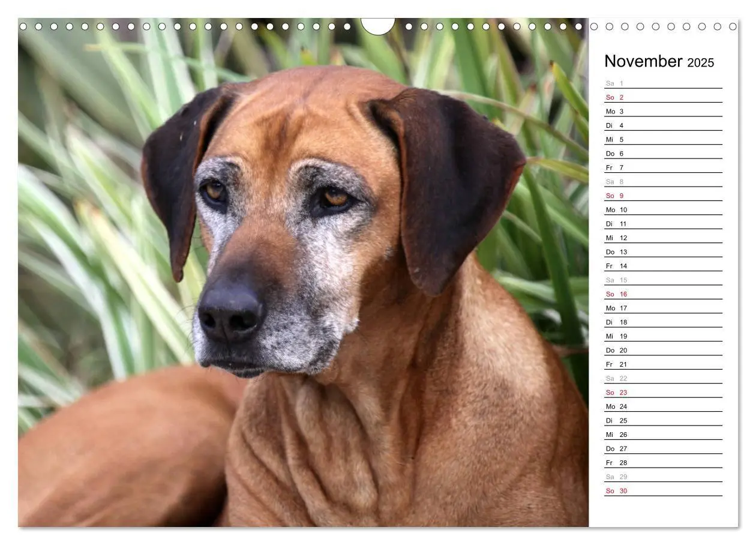The height and width of the screenshot is (545, 756).
Task: Select the Mi 12 date row
Action: tap(663, 238)
